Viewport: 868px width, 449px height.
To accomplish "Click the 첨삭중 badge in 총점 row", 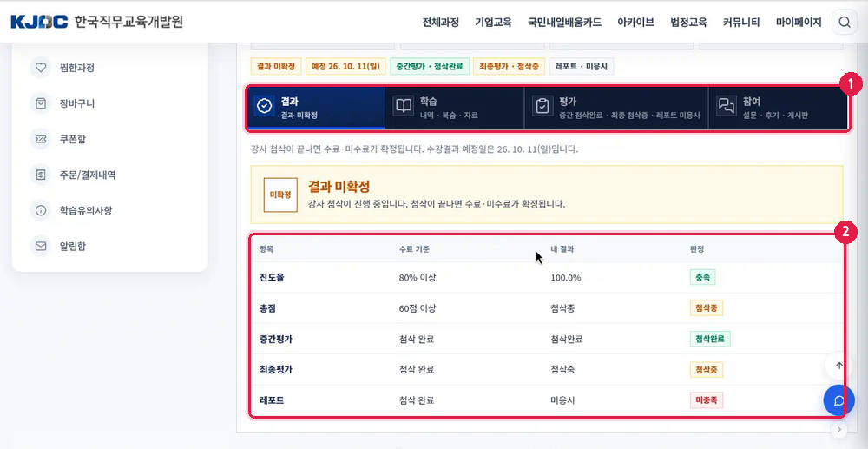I will (x=707, y=307).
